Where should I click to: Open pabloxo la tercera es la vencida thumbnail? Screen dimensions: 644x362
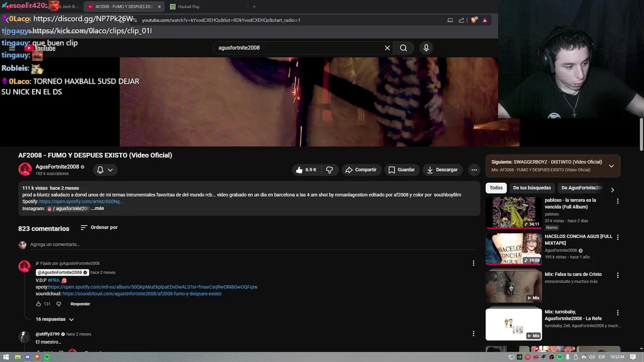514,213
